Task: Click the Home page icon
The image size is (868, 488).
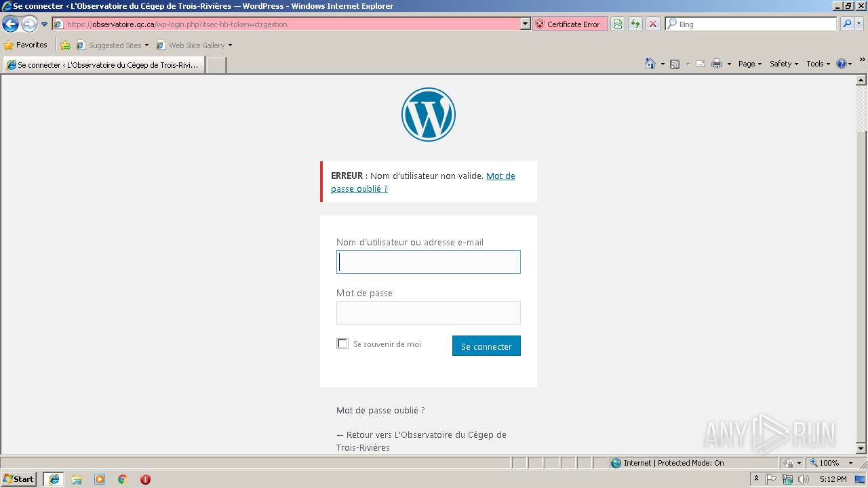Action: click(650, 64)
